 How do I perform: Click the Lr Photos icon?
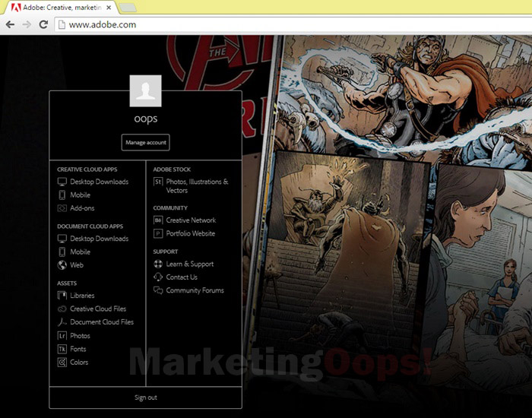pos(62,336)
